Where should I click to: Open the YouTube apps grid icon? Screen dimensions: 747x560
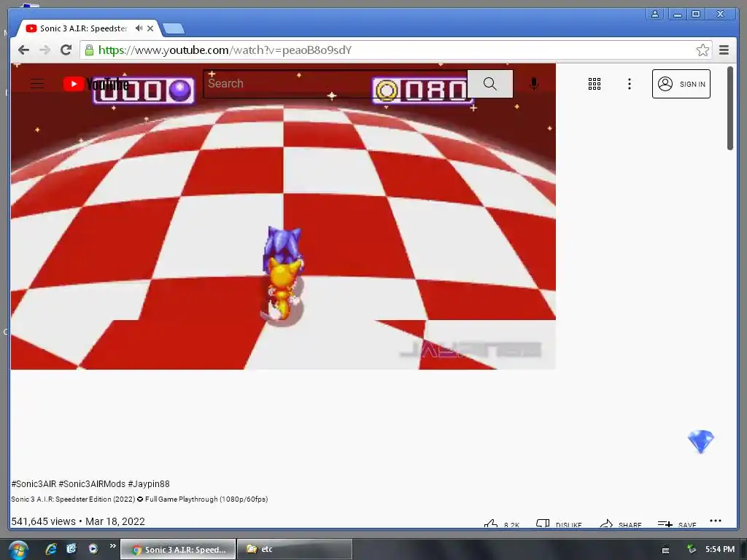click(x=594, y=84)
